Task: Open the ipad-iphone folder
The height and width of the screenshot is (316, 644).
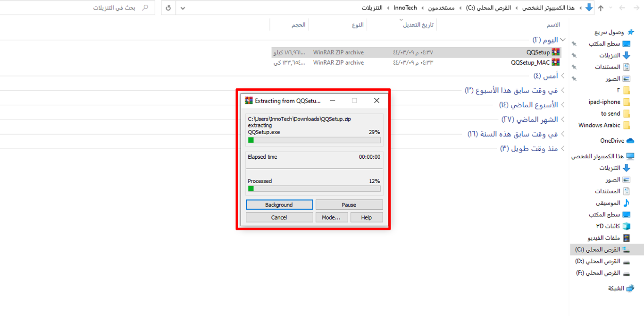Action: coord(609,102)
